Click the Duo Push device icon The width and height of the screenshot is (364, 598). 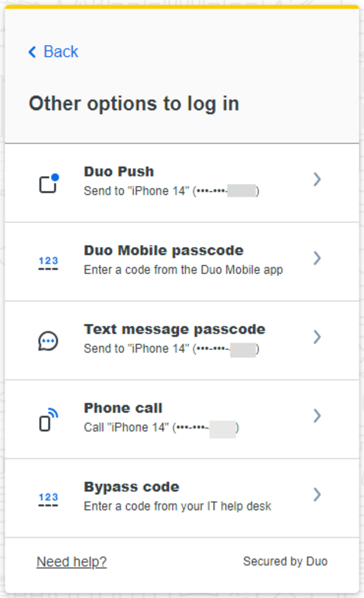[x=48, y=183]
